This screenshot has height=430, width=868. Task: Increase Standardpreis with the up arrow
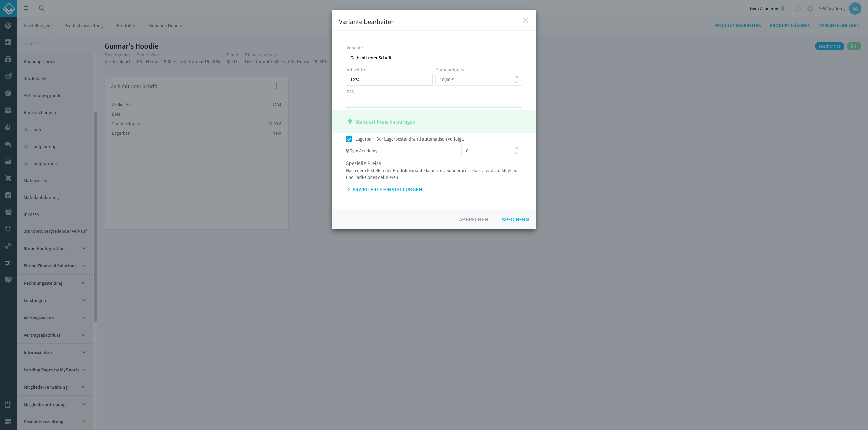point(516,77)
